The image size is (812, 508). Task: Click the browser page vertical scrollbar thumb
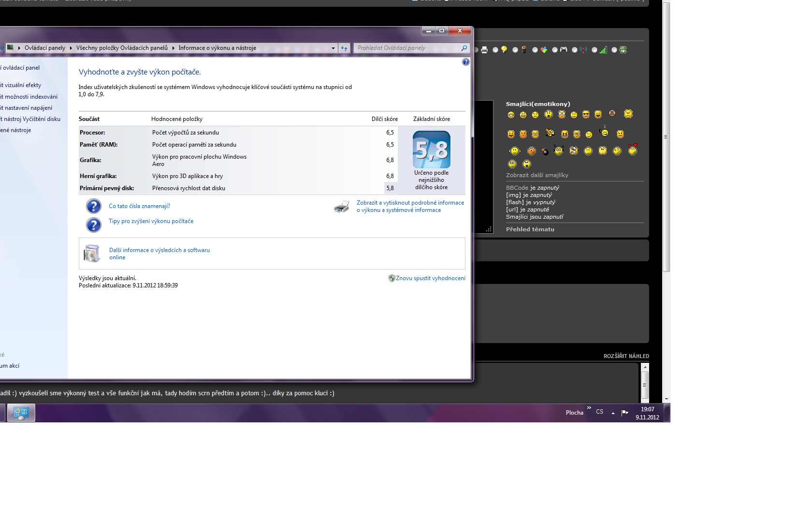coord(666,136)
